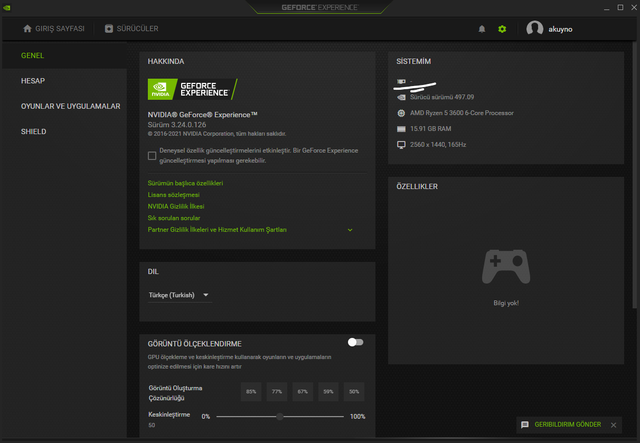Screen dimensions: 640x443
Task: Select the 85% render resolution option
Action: 251,390
